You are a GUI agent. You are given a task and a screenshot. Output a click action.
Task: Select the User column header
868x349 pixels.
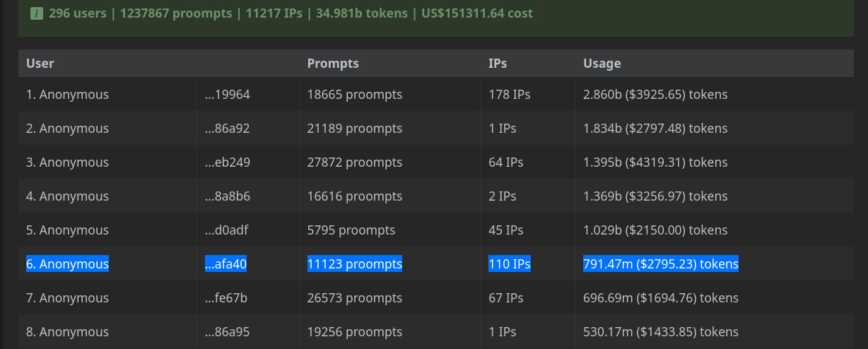40,63
